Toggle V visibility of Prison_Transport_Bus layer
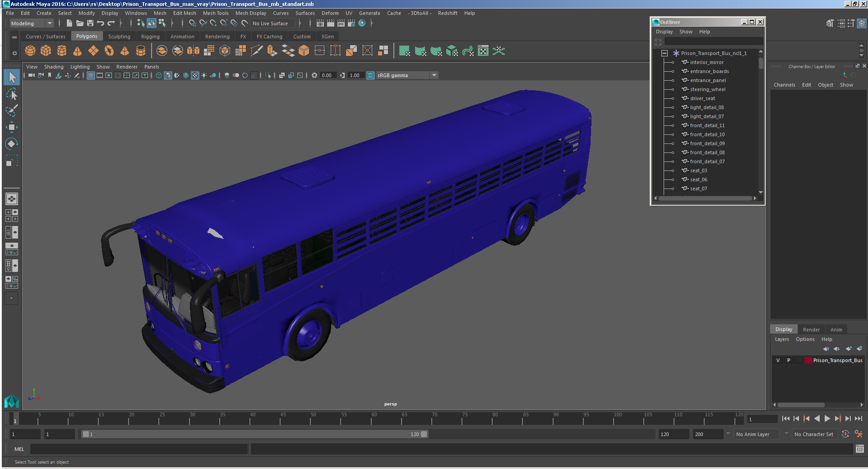Viewport: 868px width, 469px height. pos(778,360)
